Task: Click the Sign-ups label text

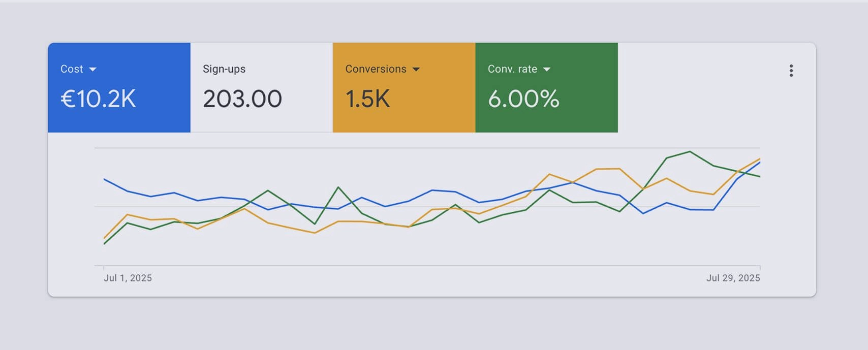Action: click(x=224, y=69)
